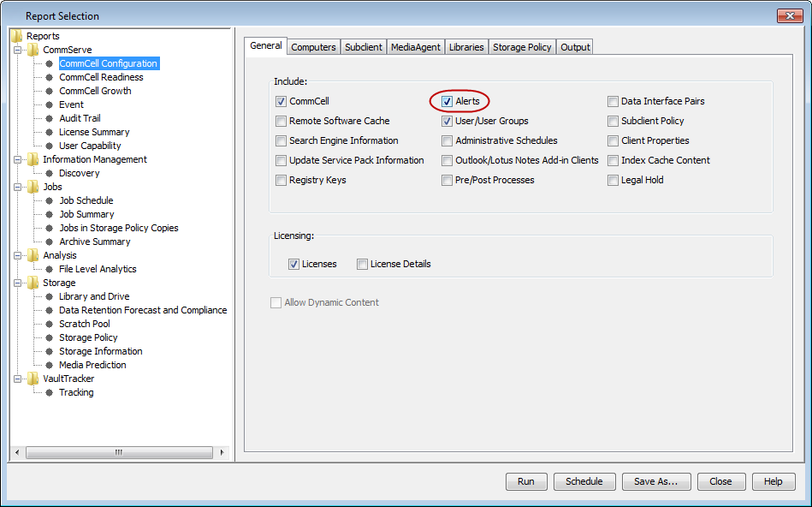The image size is (812, 507).
Task: Click the Run button
Action: coord(526,481)
